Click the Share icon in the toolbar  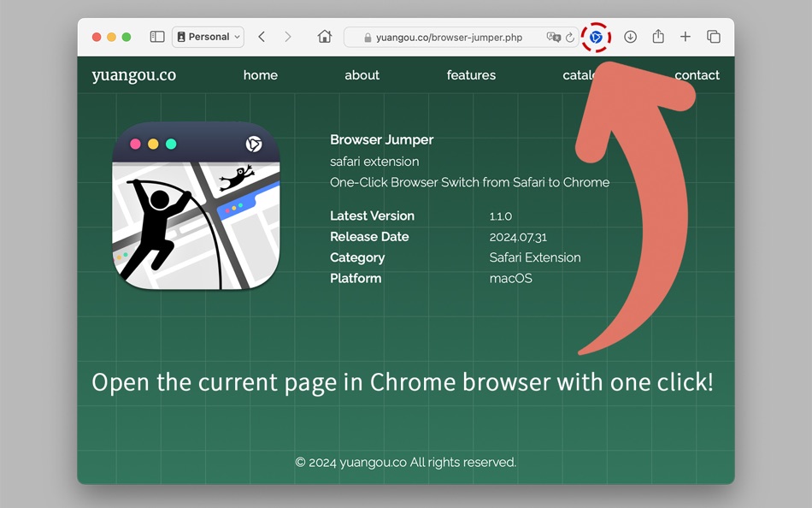tap(658, 37)
